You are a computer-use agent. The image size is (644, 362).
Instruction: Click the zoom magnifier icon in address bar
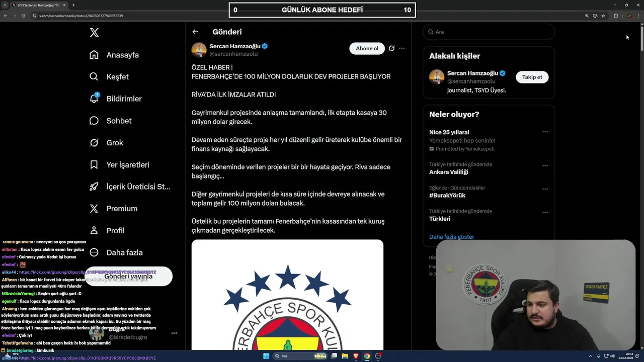coord(587,16)
